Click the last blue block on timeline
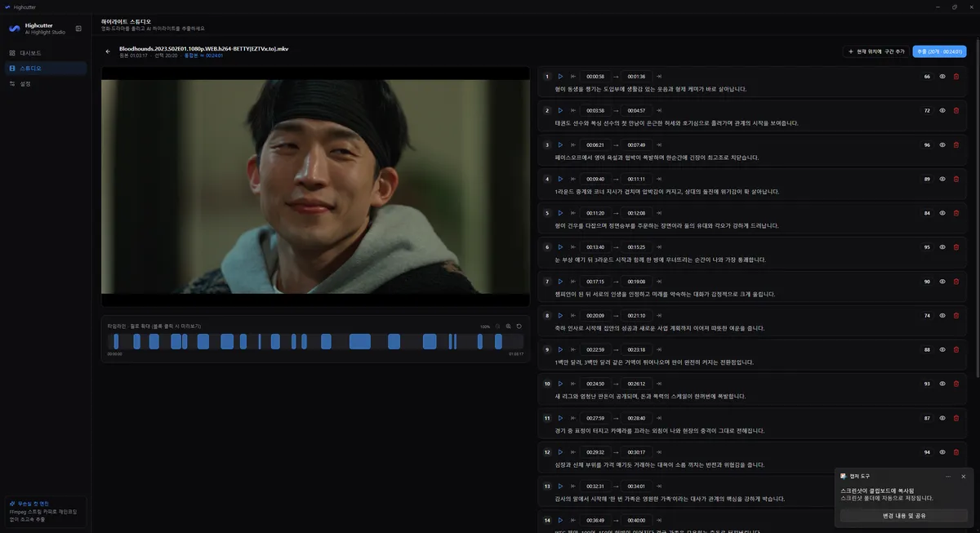Screen dimensions: 980x533 point(497,341)
